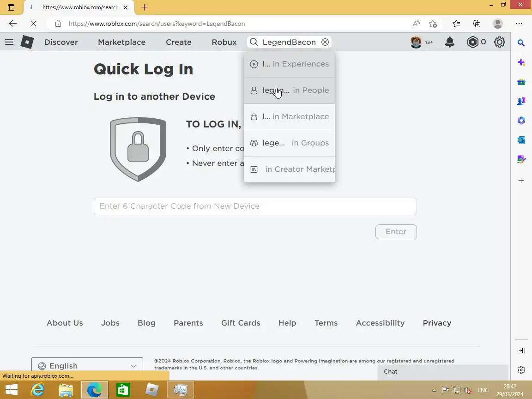Open the sidebar Games chess icon

point(521,101)
